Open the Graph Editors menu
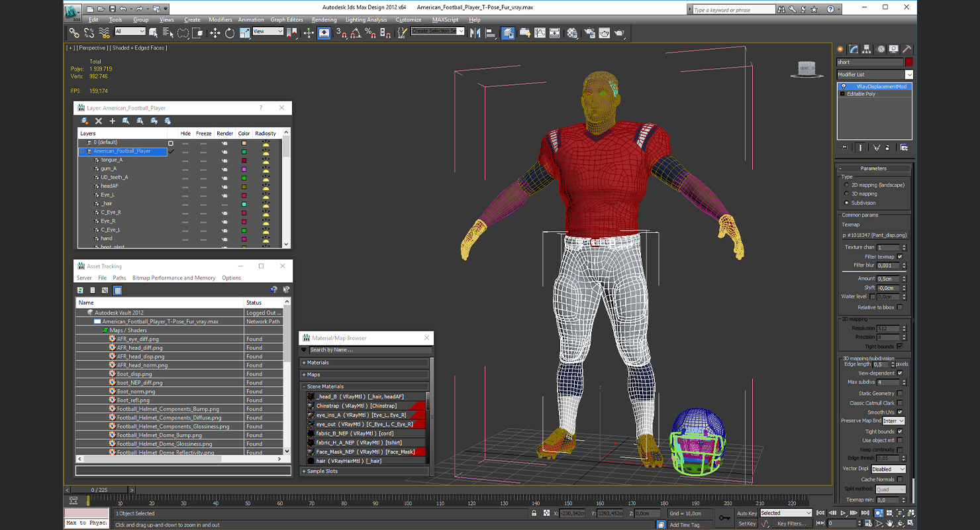Viewport: 980px width, 530px height. pyautogui.click(x=287, y=20)
